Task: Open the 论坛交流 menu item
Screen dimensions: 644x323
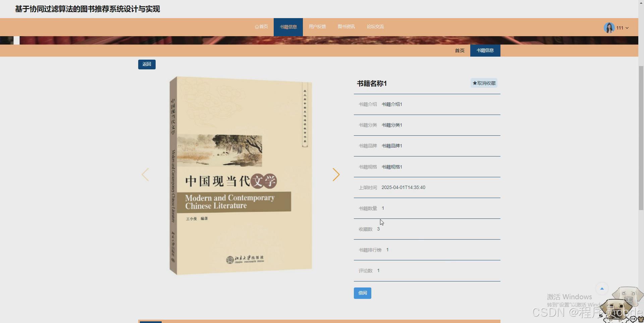Action: [375, 26]
